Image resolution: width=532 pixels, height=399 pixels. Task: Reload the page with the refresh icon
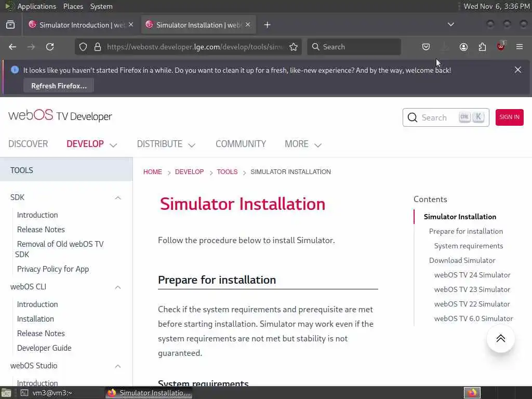click(x=50, y=47)
